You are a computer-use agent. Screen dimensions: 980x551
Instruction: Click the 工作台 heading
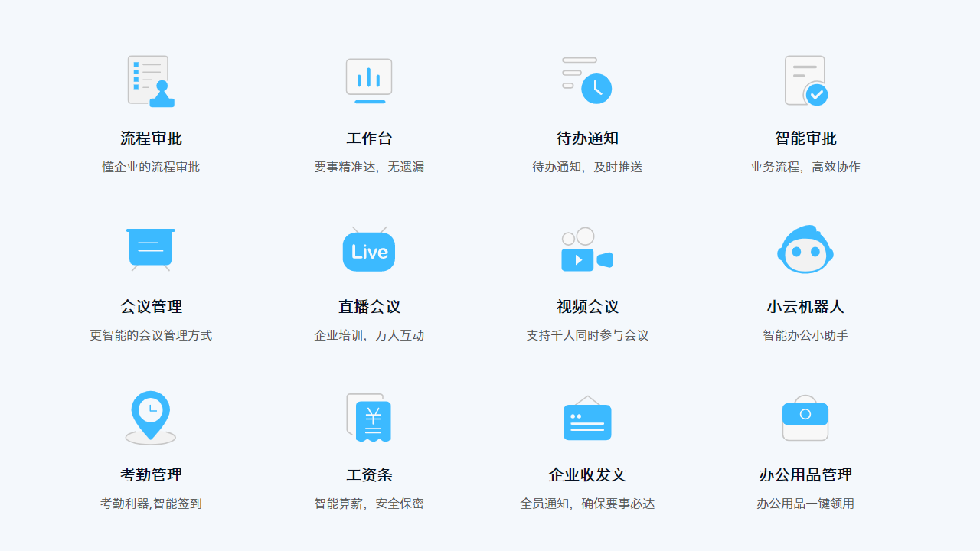click(369, 139)
